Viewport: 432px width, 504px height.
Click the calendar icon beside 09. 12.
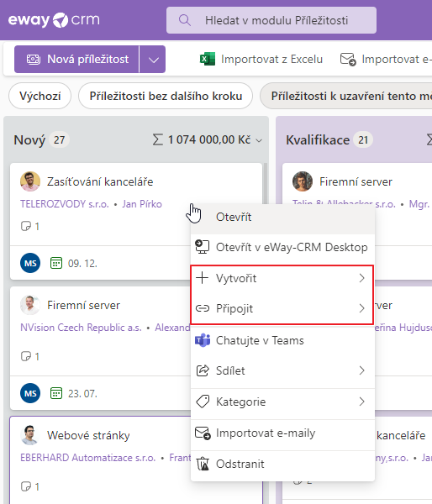pyautogui.click(x=56, y=263)
